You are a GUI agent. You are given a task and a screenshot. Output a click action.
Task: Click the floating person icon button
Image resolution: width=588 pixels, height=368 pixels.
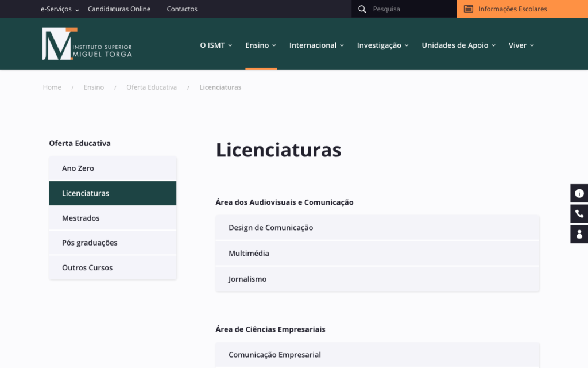(x=579, y=234)
